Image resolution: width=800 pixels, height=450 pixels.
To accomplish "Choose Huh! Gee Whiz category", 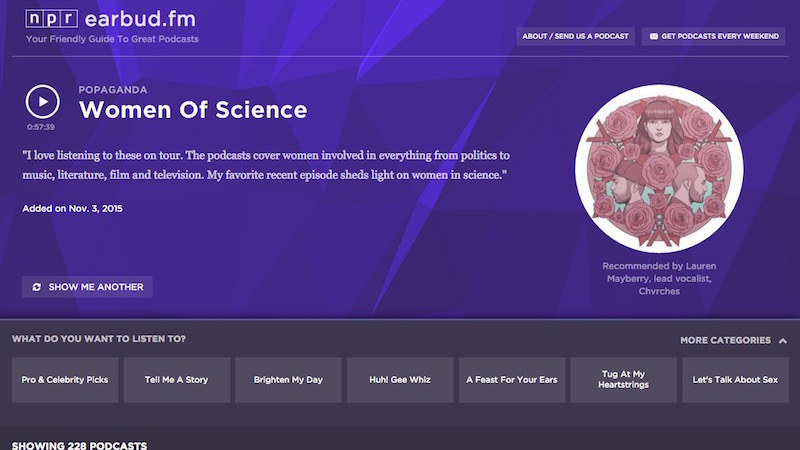I will [400, 380].
